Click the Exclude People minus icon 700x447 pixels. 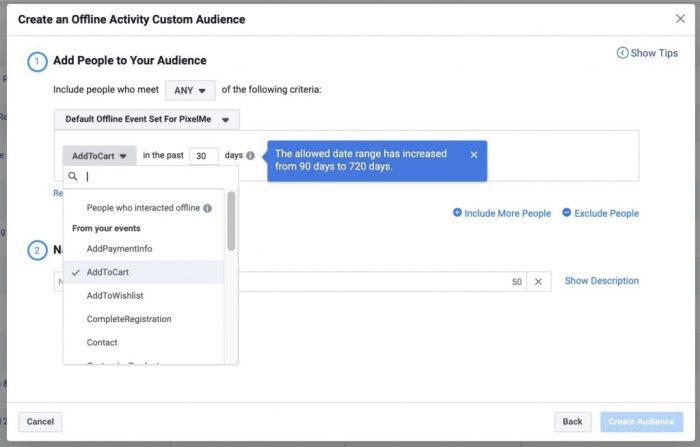coord(567,213)
